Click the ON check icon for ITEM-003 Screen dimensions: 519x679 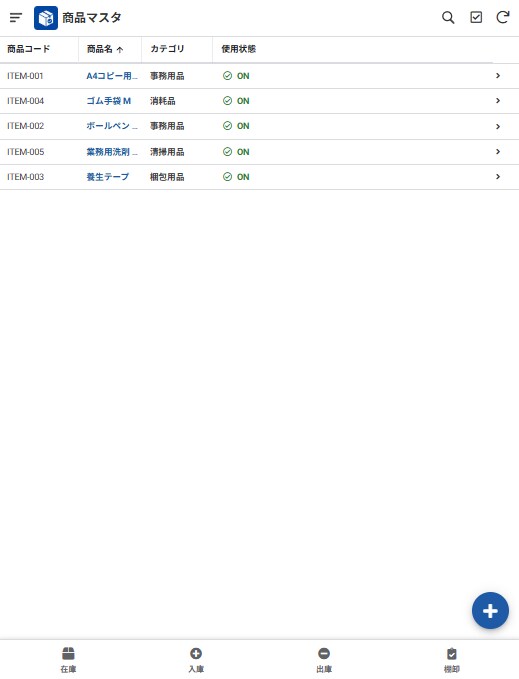pos(227,177)
